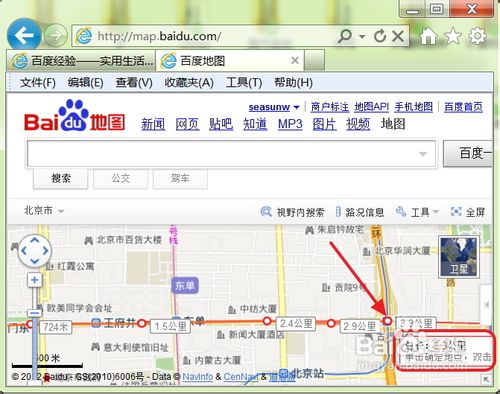Zoom in with map plus button
The image size is (500, 394).
click(x=35, y=280)
